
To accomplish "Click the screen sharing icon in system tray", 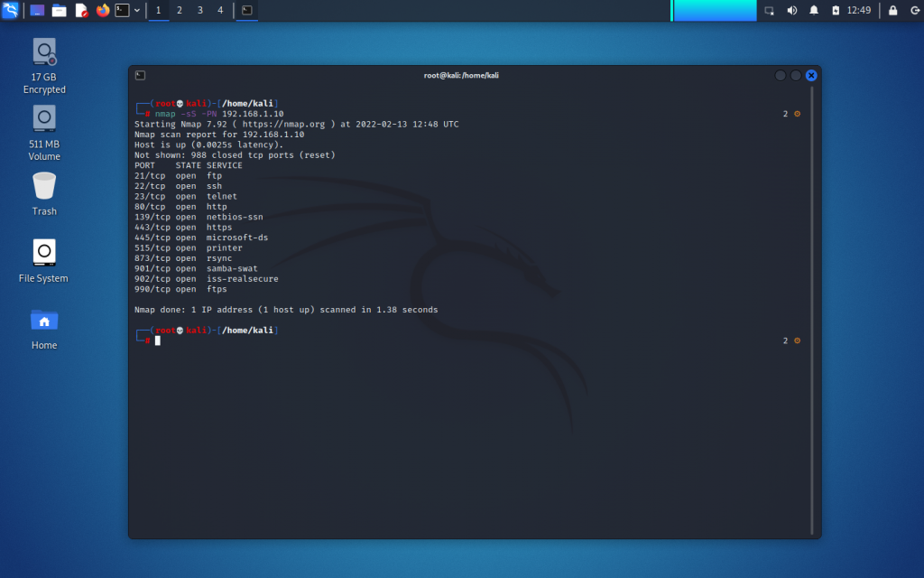I will pyautogui.click(x=770, y=10).
